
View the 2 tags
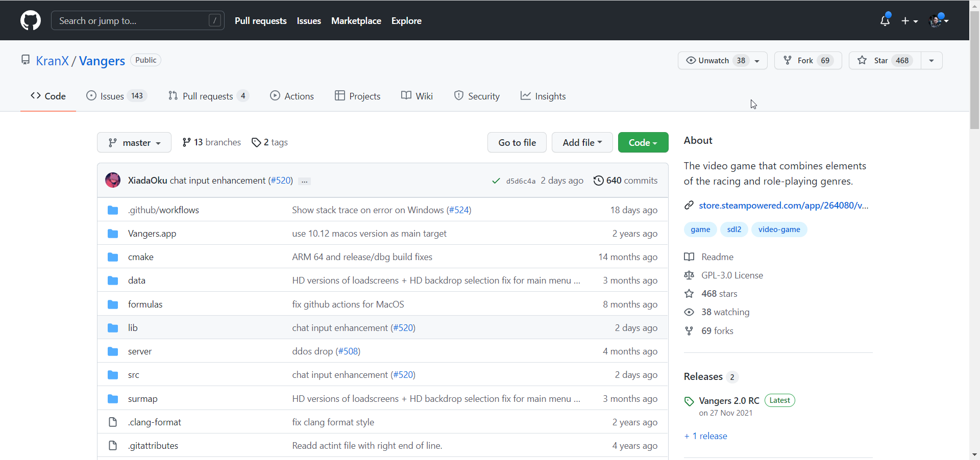click(x=269, y=142)
